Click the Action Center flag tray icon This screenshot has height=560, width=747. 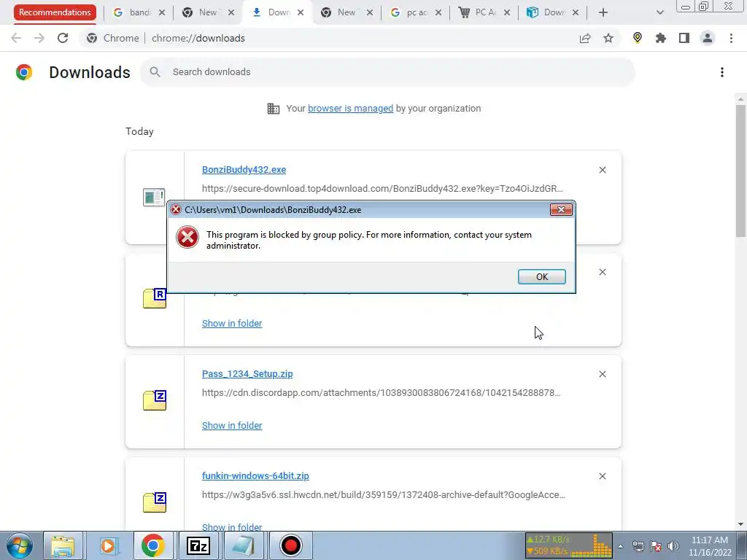point(656,546)
